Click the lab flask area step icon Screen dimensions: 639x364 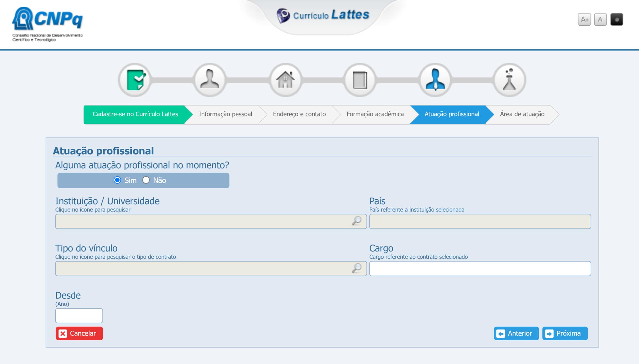[x=509, y=80]
